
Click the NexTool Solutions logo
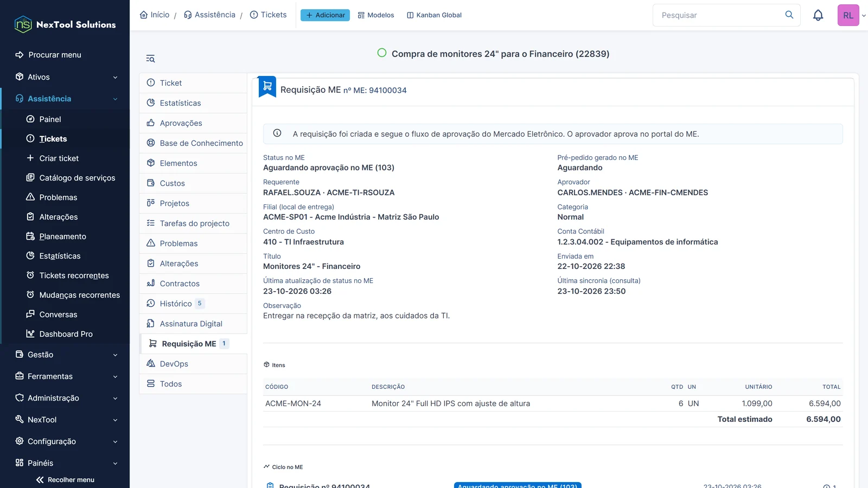65,24
